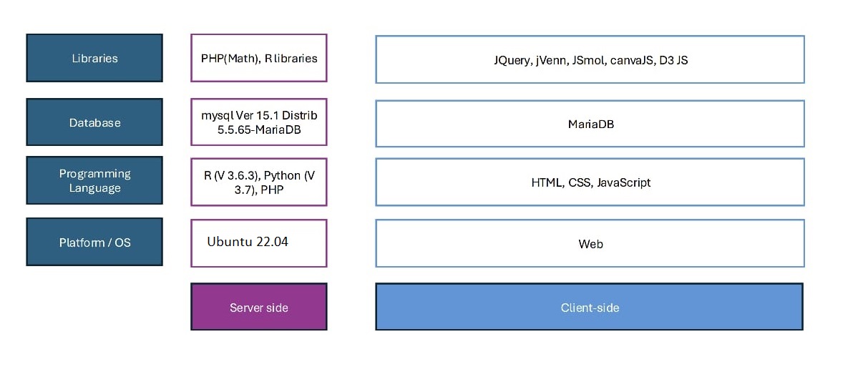Click the D3 JS text
The image size is (868, 367).
click(x=673, y=60)
